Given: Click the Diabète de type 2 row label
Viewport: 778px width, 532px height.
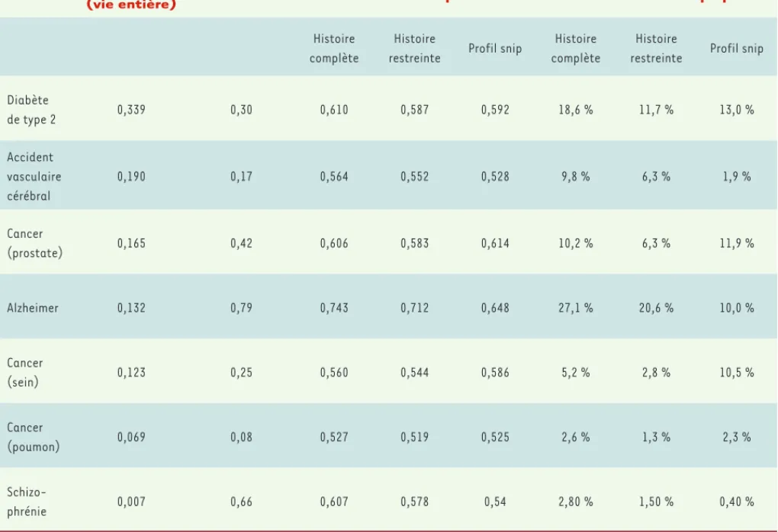Looking at the screenshot, I should [x=31, y=110].
